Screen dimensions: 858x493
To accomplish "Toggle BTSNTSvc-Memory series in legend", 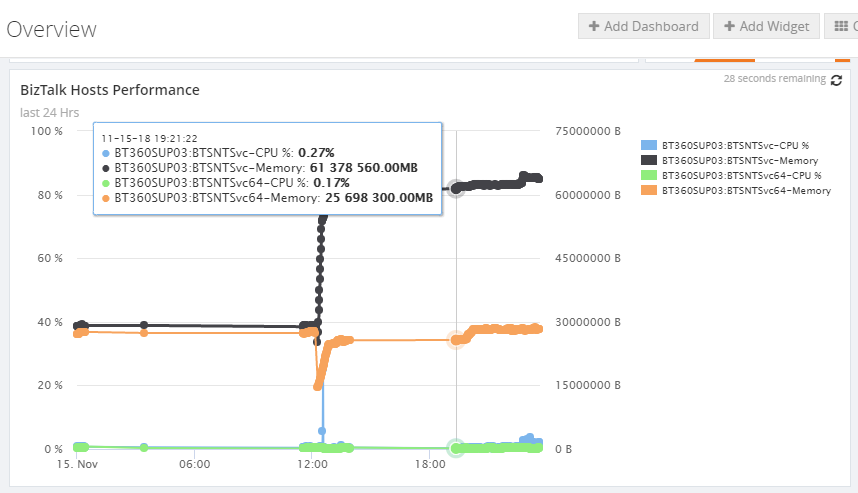I will pos(739,160).
